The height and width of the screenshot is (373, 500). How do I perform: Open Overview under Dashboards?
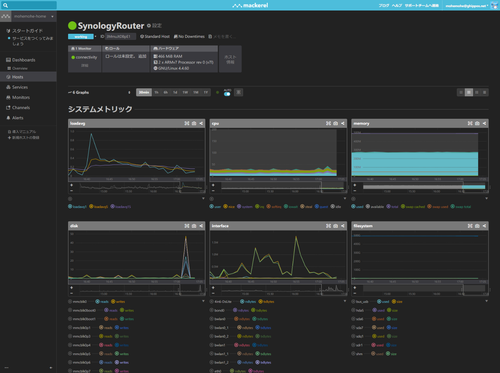click(x=20, y=68)
